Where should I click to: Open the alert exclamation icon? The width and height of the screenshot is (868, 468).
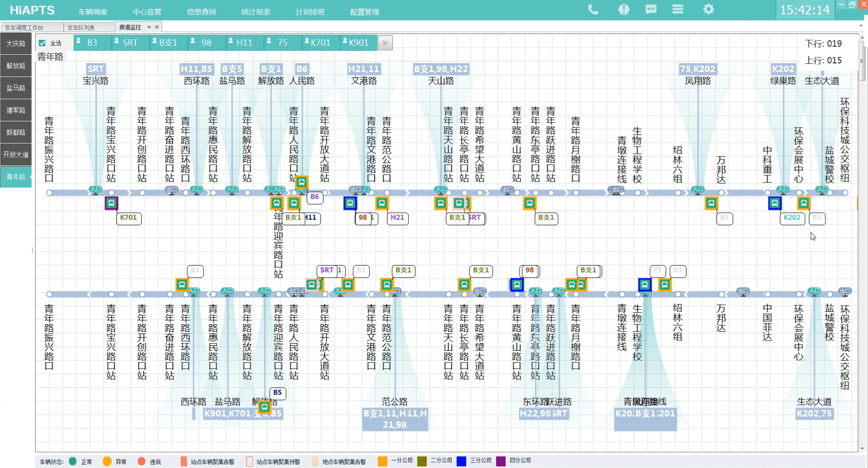(624, 10)
